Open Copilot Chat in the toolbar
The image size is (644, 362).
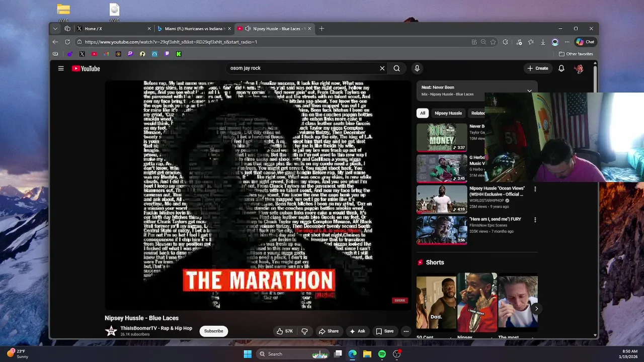click(586, 42)
